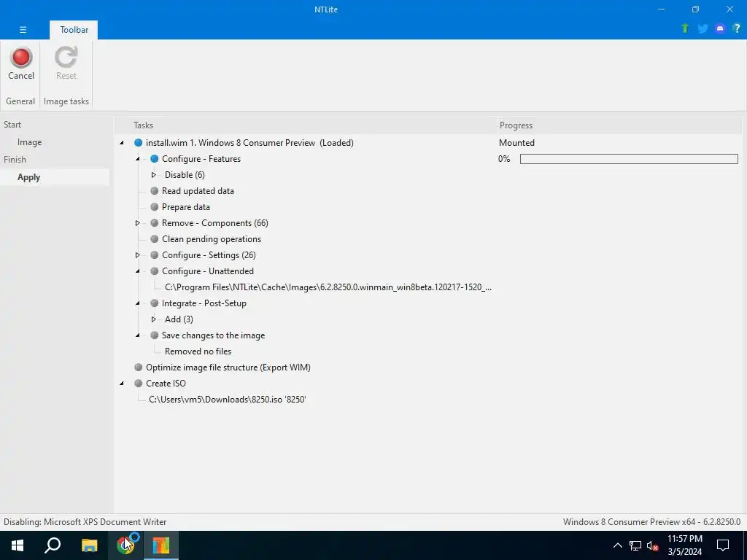Click gray status dot of Read updated data
Image resolution: width=747 pixels, height=560 pixels.
[155, 191]
